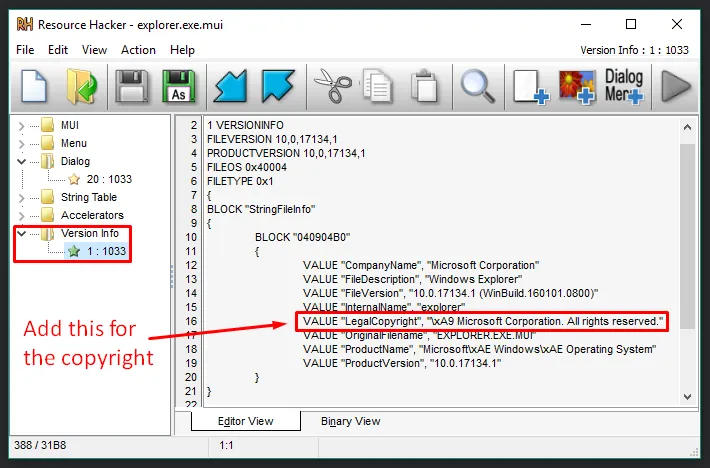
Task: Click line number 12 in the gutter
Action: [x=191, y=266]
